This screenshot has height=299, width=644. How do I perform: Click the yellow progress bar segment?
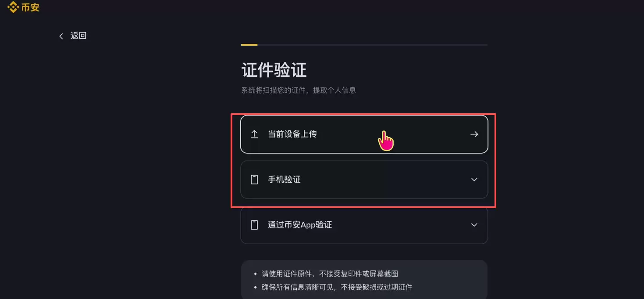249,44
